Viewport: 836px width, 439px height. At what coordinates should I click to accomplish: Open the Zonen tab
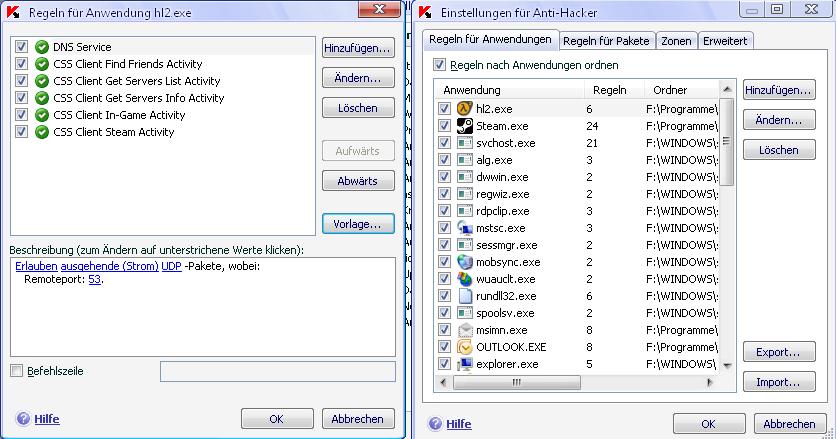(676, 41)
